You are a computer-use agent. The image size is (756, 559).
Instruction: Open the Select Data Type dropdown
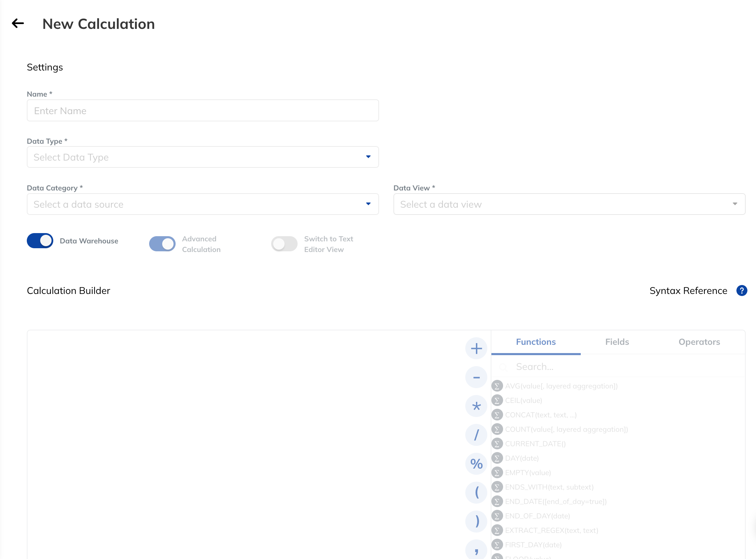[x=203, y=157]
